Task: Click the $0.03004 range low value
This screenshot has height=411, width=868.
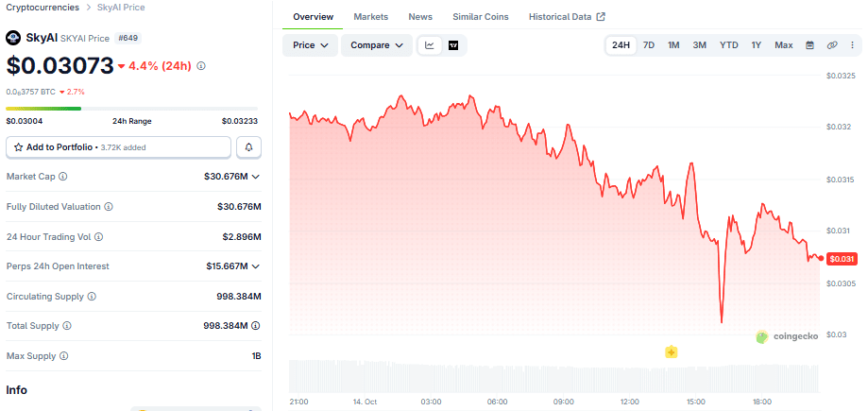Action: [x=25, y=121]
